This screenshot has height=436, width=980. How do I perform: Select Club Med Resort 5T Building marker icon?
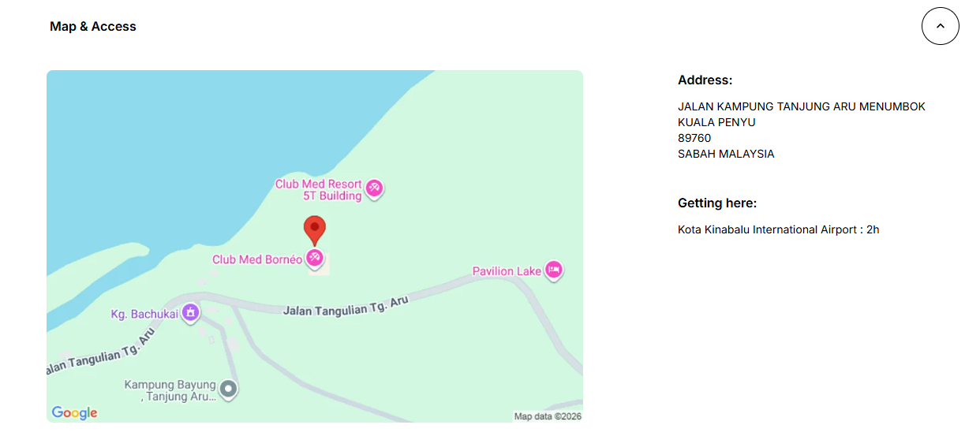pos(374,188)
